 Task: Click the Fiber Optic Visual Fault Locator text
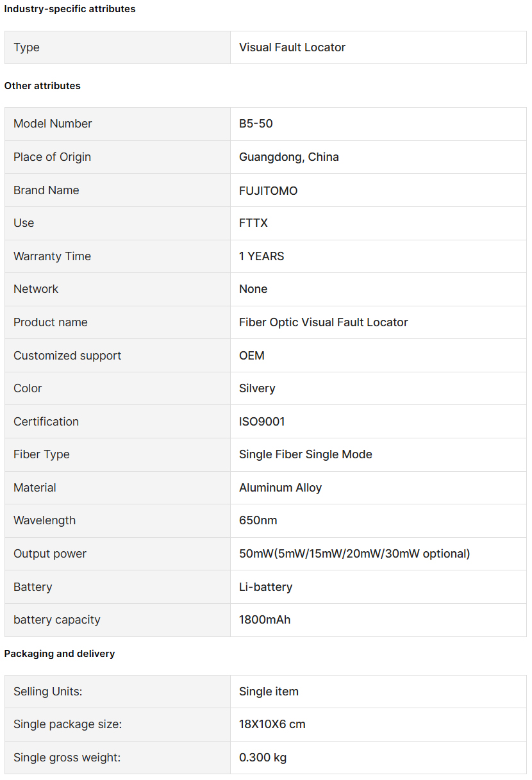pos(324,322)
